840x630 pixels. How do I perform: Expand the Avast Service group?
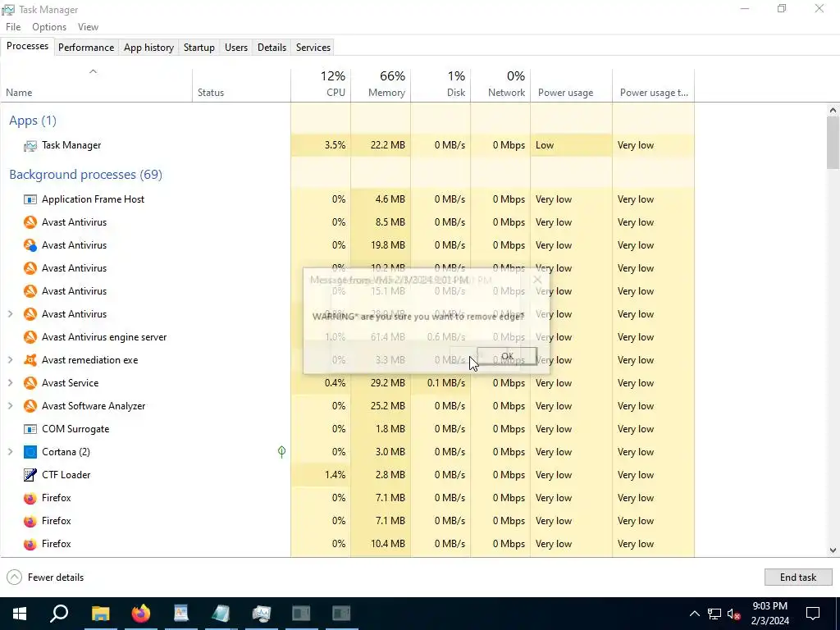coord(10,384)
